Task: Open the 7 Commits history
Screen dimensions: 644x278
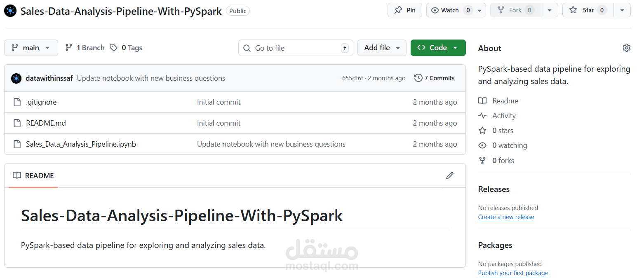Action: point(438,78)
